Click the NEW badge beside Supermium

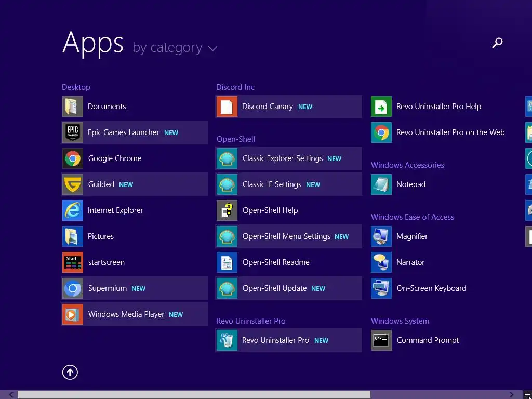click(x=138, y=289)
